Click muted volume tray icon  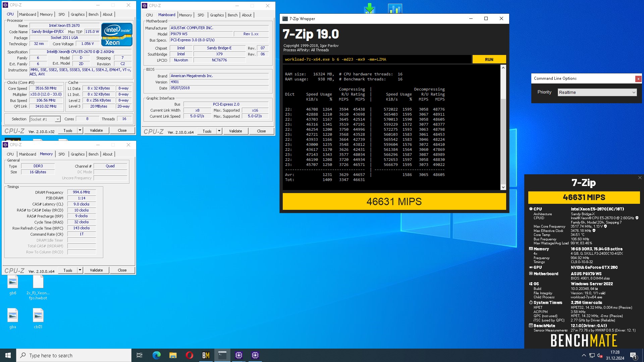pyautogui.click(x=600, y=355)
